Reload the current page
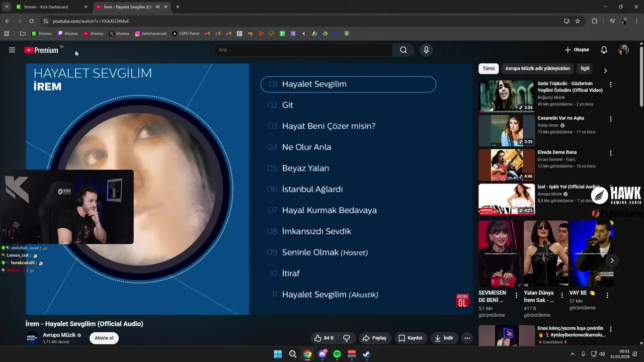 (x=31, y=21)
